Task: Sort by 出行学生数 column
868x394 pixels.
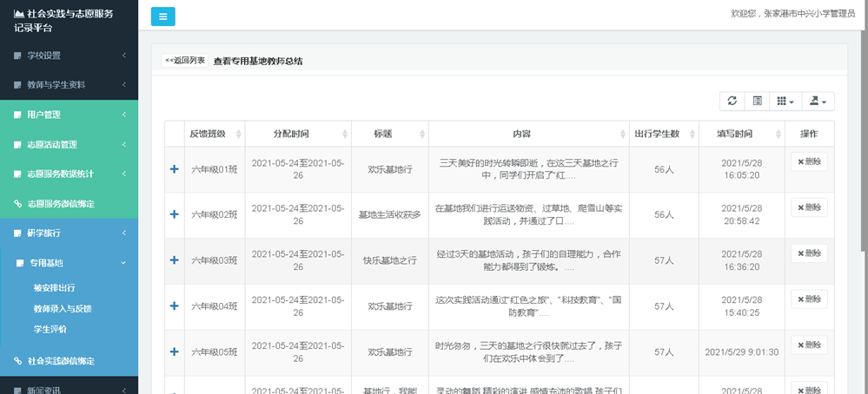Action: coord(664,134)
